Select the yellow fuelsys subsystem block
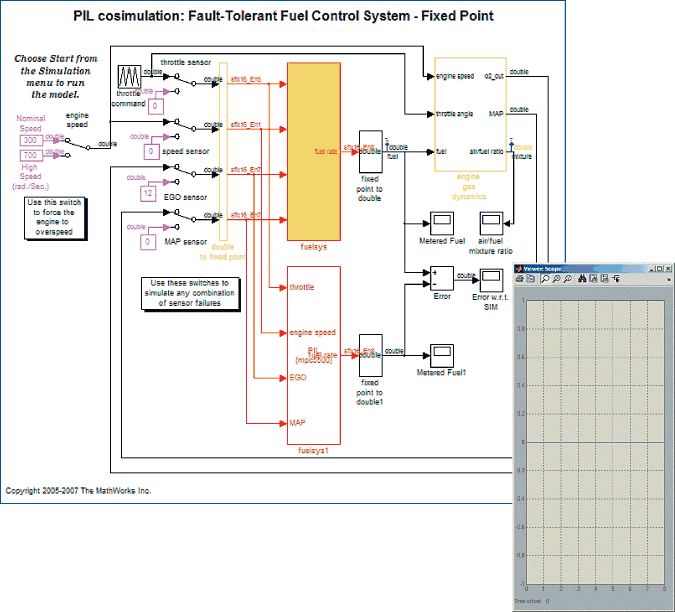 [314, 150]
